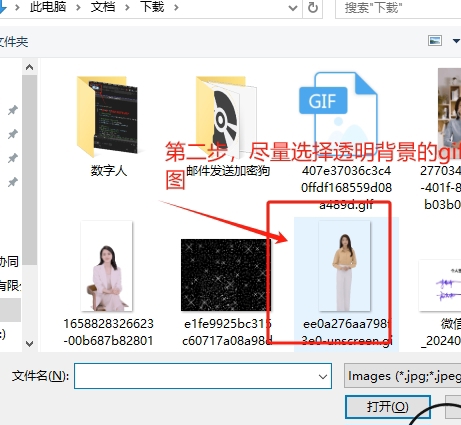461x425 pixels.
Task: Click the e1fe9925bc315 file name text
Action: point(227,332)
